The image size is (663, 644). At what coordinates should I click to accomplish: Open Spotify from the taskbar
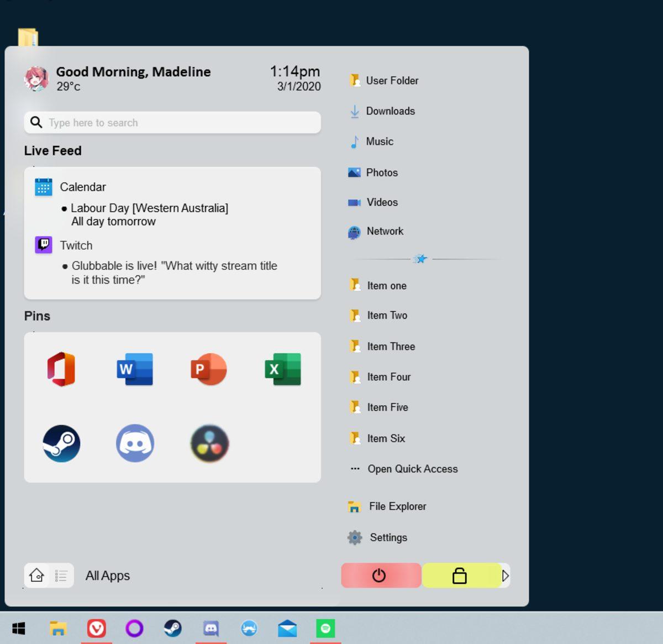point(325,629)
